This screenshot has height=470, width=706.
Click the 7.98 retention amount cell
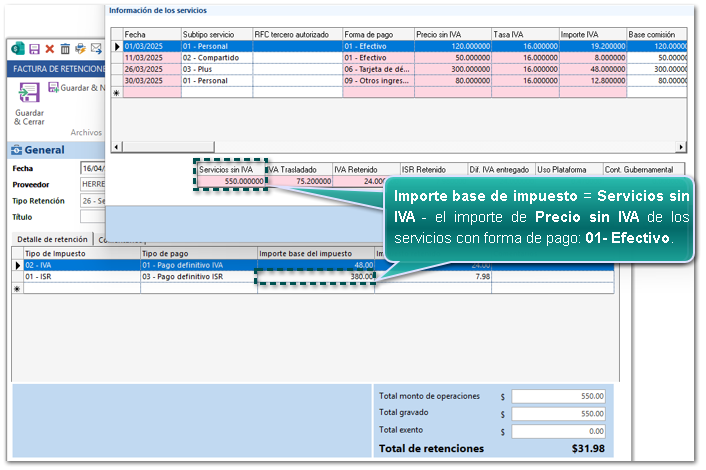pyautogui.click(x=433, y=276)
